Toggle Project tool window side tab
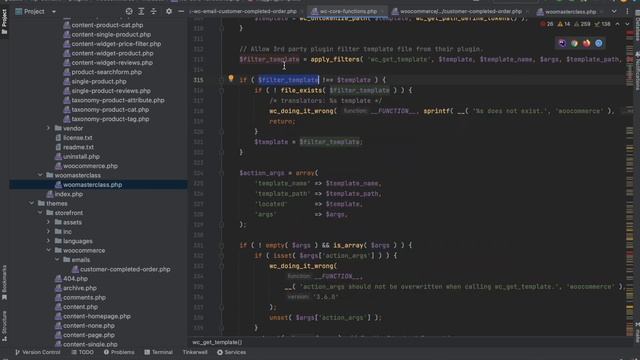Screen dimensions: 640x360 pos(4,22)
